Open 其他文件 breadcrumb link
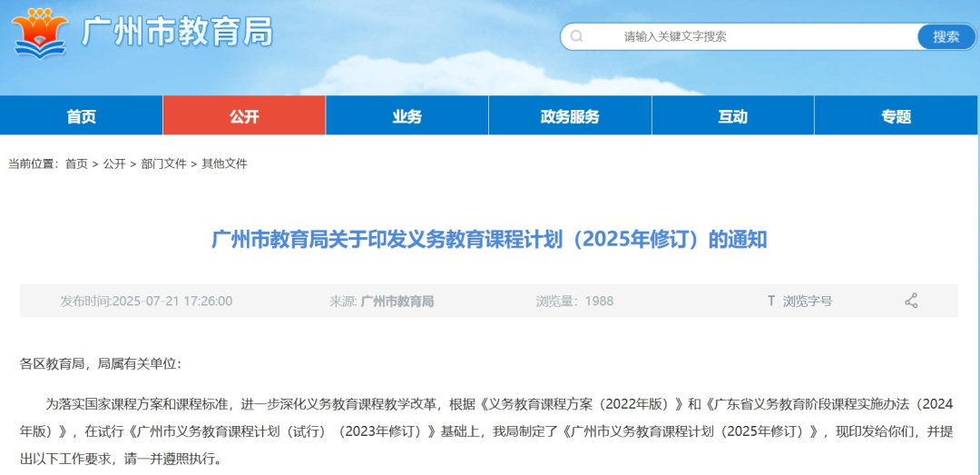980x475 pixels. (224, 164)
